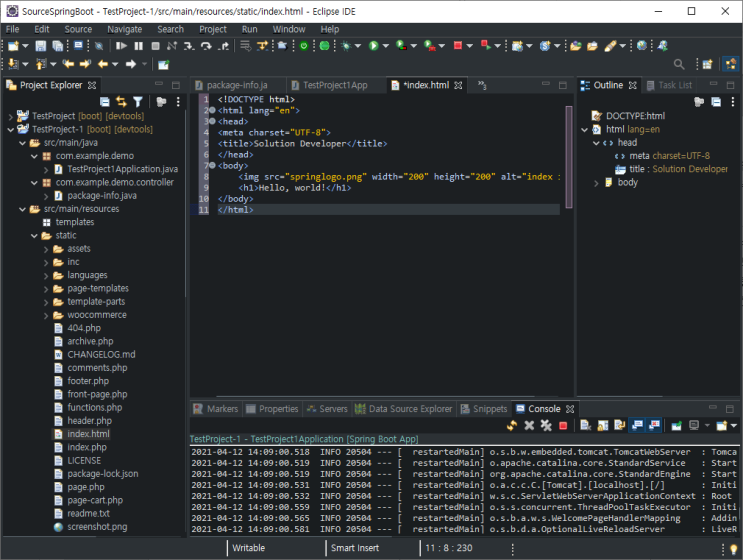Click the editor vertical scrollbar thumb
Screen dimensions: 743x560
[569, 157]
